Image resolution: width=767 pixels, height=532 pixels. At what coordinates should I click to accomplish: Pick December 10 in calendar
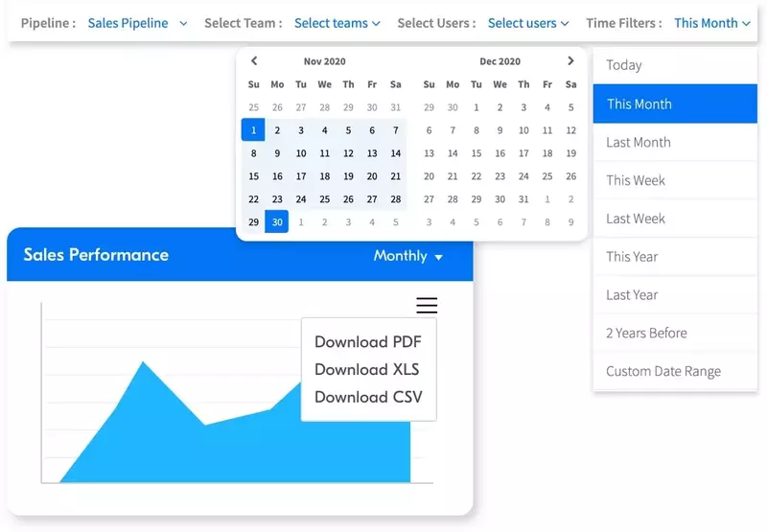click(523, 130)
